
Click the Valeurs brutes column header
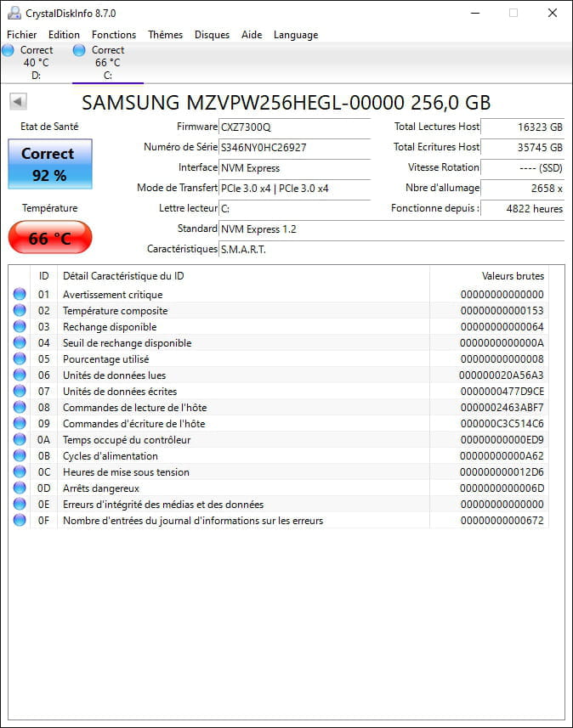click(512, 276)
